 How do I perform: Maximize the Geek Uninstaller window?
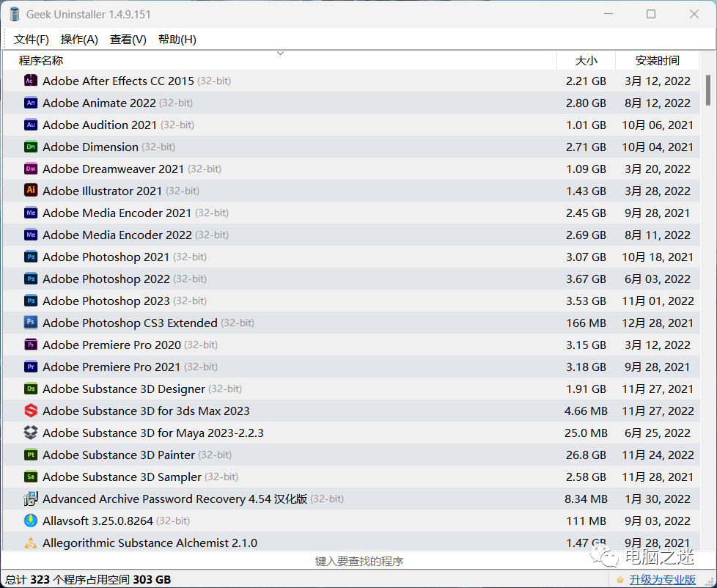click(651, 14)
